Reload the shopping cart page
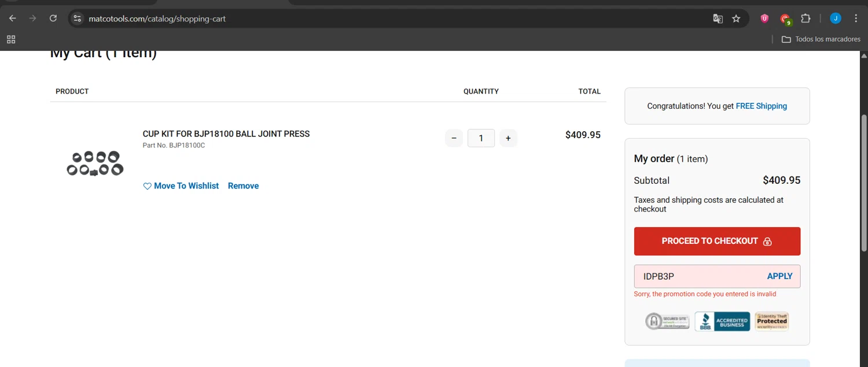 click(53, 18)
